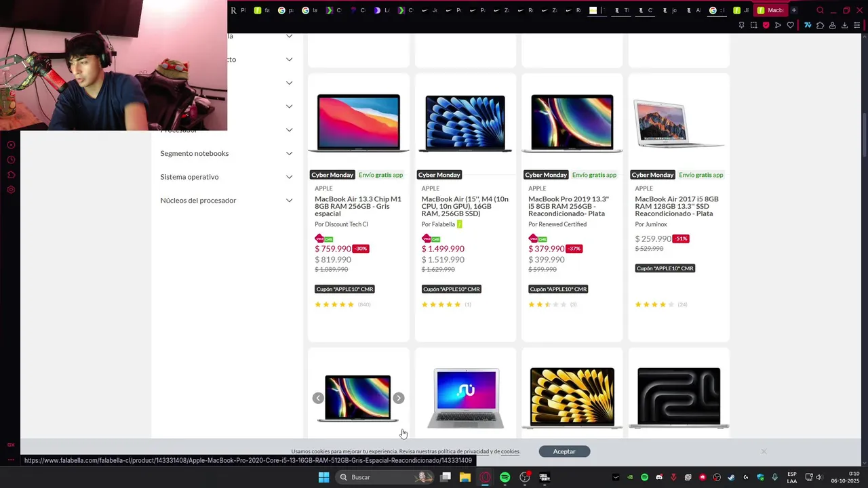The width and height of the screenshot is (868, 488).
Task: Open new browser tab with plus
Action: tap(794, 10)
